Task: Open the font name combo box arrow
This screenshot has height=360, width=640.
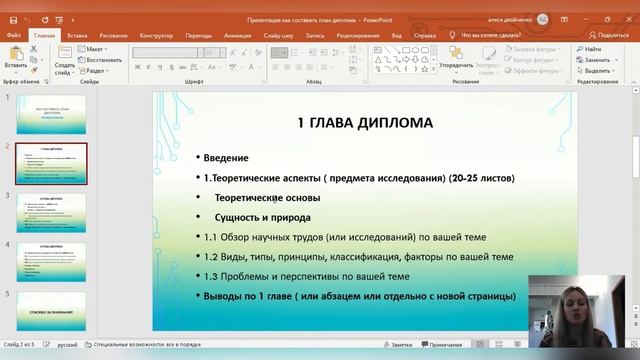Action: 200,53
